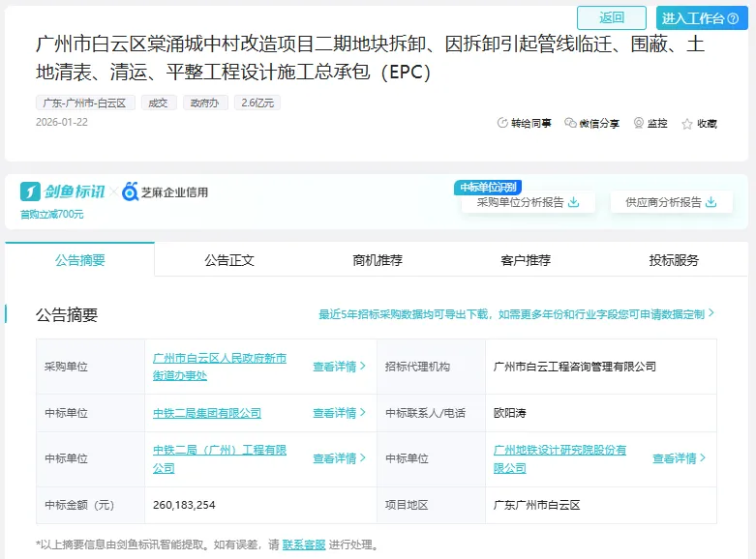
Task: Download 供应商分析报告 via download icon
Action: tap(711, 202)
